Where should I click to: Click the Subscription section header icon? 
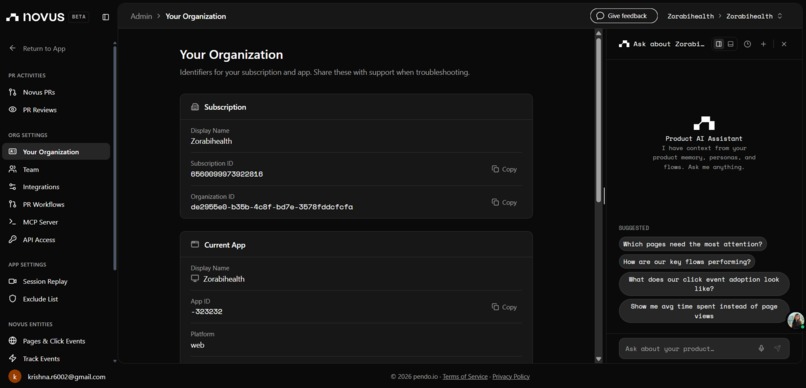tap(195, 107)
